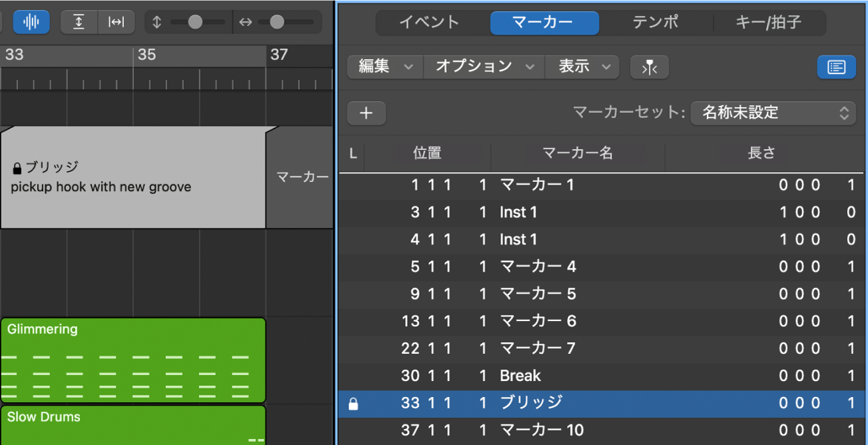868x445 pixels.
Task: Click the plus icon to add a marker
Action: [x=366, y=113]
